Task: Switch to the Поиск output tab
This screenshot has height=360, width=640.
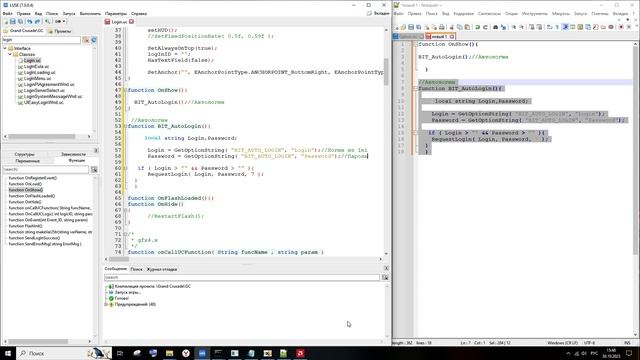Action: [x=136, y=269]
